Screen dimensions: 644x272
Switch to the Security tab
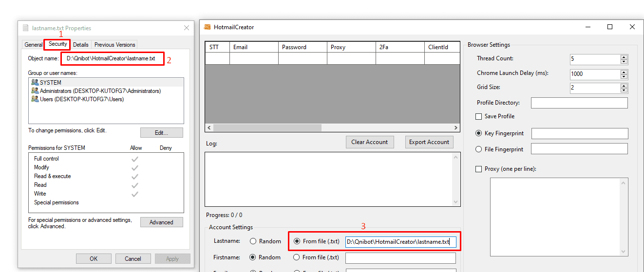[x=57, y=44]
